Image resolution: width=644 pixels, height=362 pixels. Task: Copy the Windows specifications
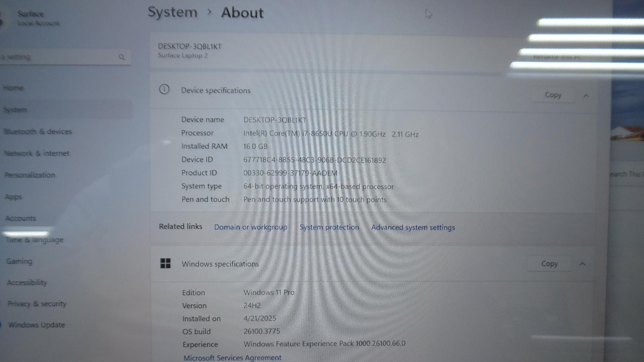click(x=549, y=264)
